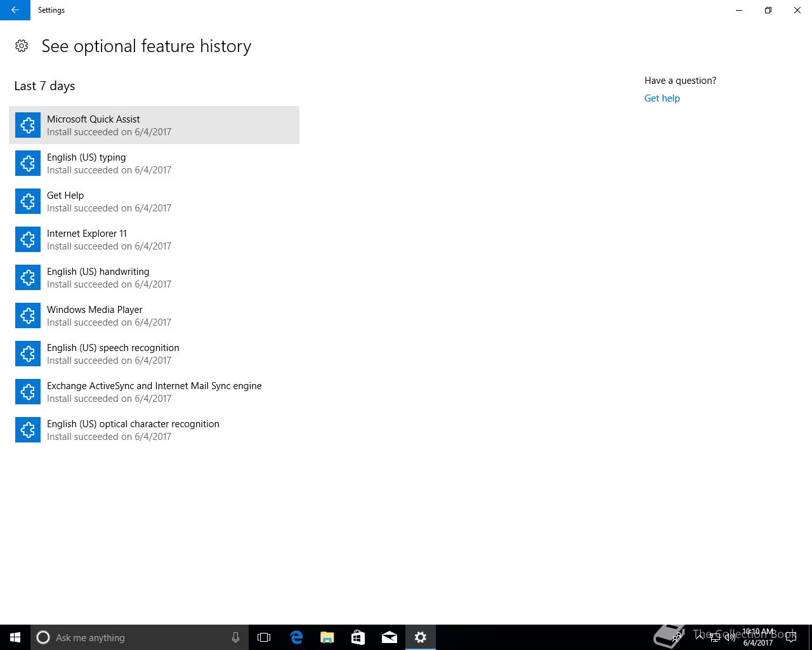
Task: Click the Cortana circle icon
Action: 43,637
